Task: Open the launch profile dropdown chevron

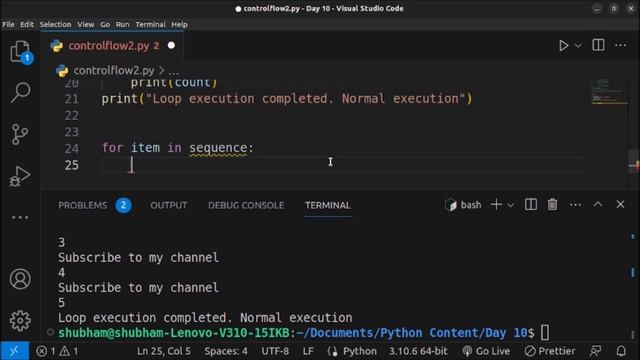Action: click(x=510, y=205)
